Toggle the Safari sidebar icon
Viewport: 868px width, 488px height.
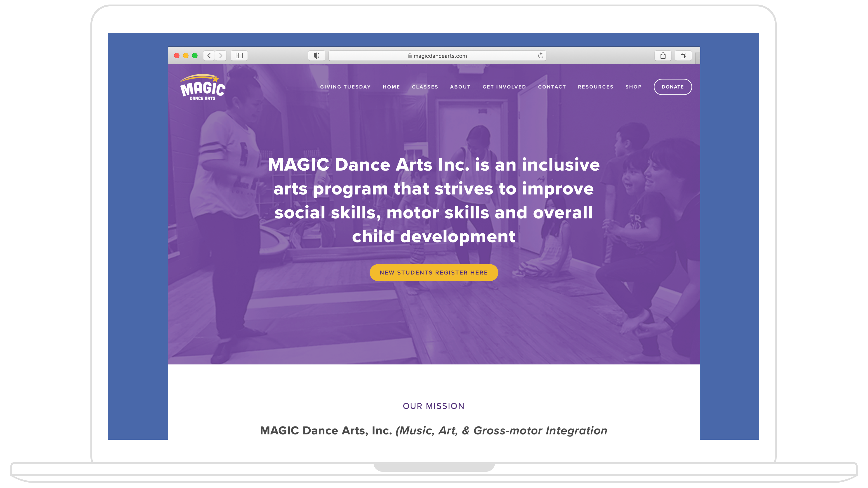pos(239,56)
